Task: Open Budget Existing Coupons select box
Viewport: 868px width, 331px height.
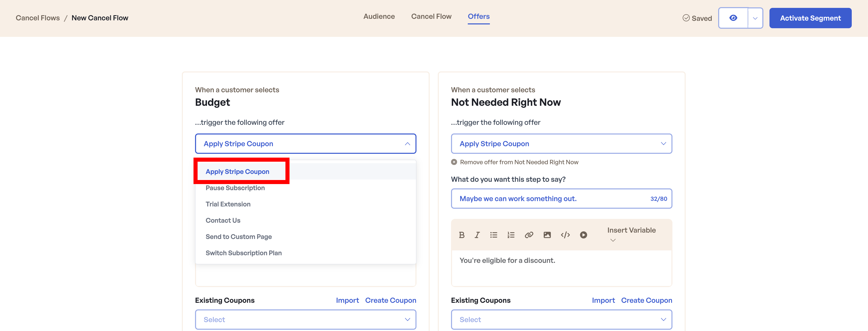Action: click(305, 320)
